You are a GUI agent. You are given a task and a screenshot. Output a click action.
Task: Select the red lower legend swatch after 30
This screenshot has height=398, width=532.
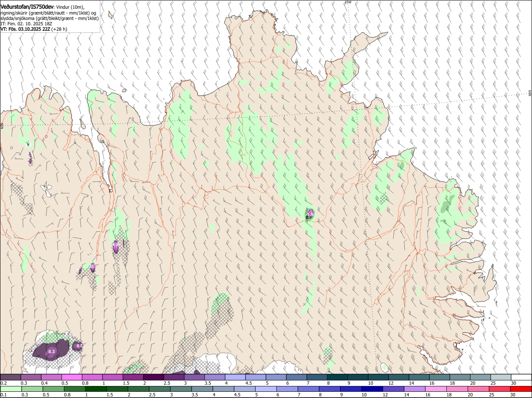point(522,389)
